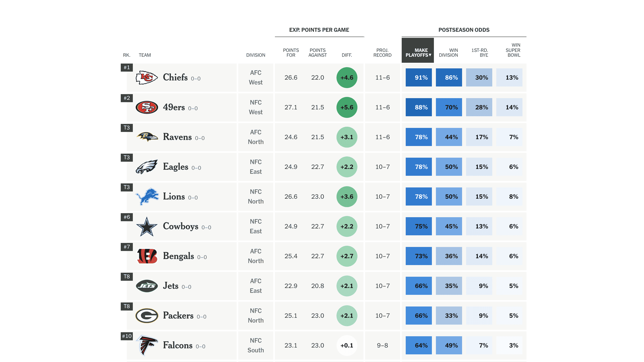The width and height of the screenshot is (644, 362).
Task: Click the Bengals striped B logo
Action: pos(147,256)
